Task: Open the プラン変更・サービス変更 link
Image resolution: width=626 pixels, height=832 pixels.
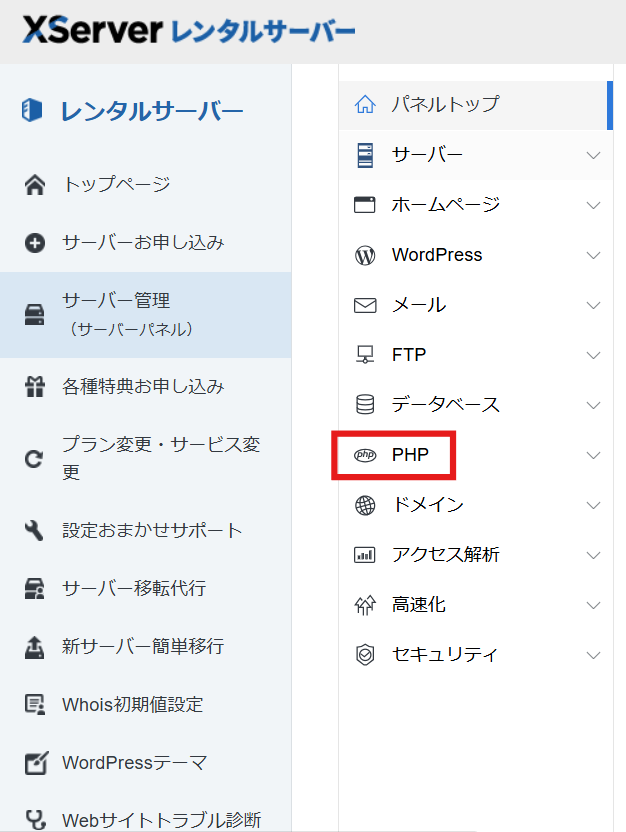Action: (160, 458)
